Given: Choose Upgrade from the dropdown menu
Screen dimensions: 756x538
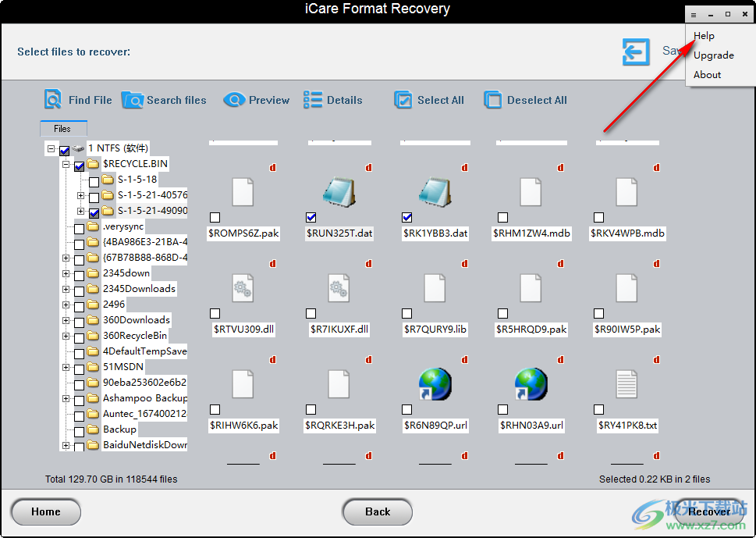Looking at the screenshot, I should click(714, 55).
